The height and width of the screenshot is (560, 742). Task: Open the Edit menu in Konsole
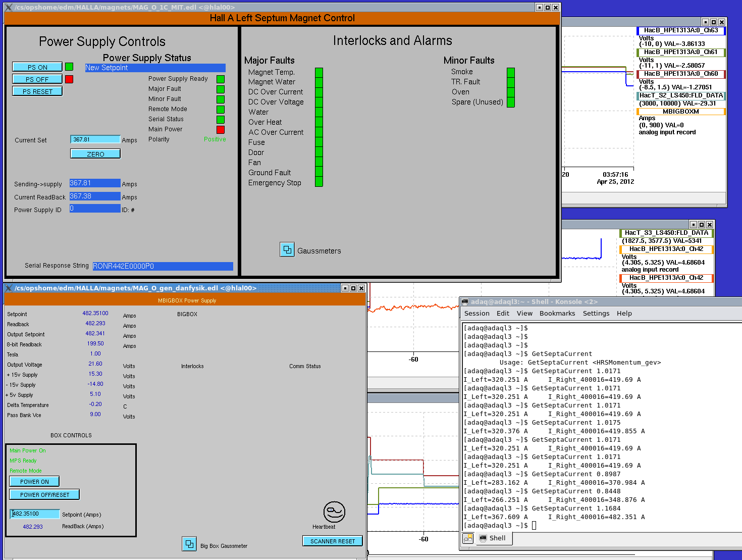pyautogui.click(x=503, y=314)
